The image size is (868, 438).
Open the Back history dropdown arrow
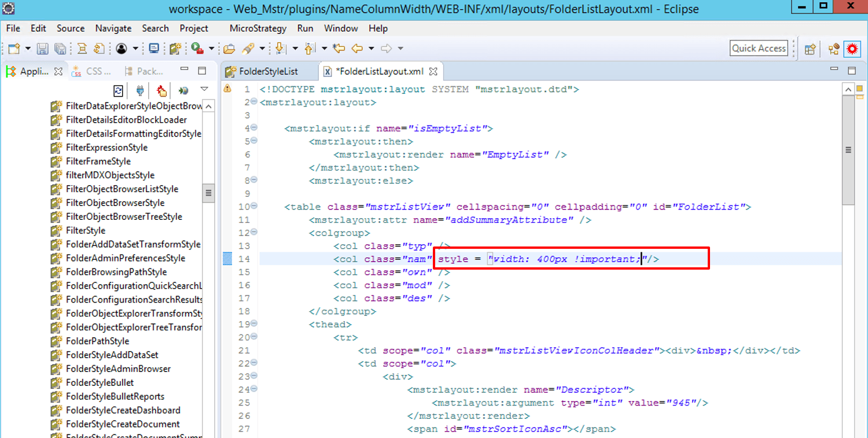[x=371, y=49]
